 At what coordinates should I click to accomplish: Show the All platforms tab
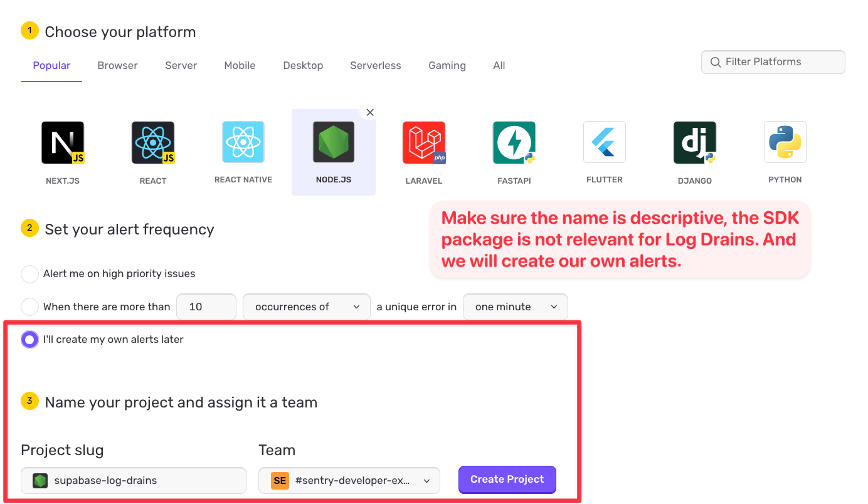499,65
